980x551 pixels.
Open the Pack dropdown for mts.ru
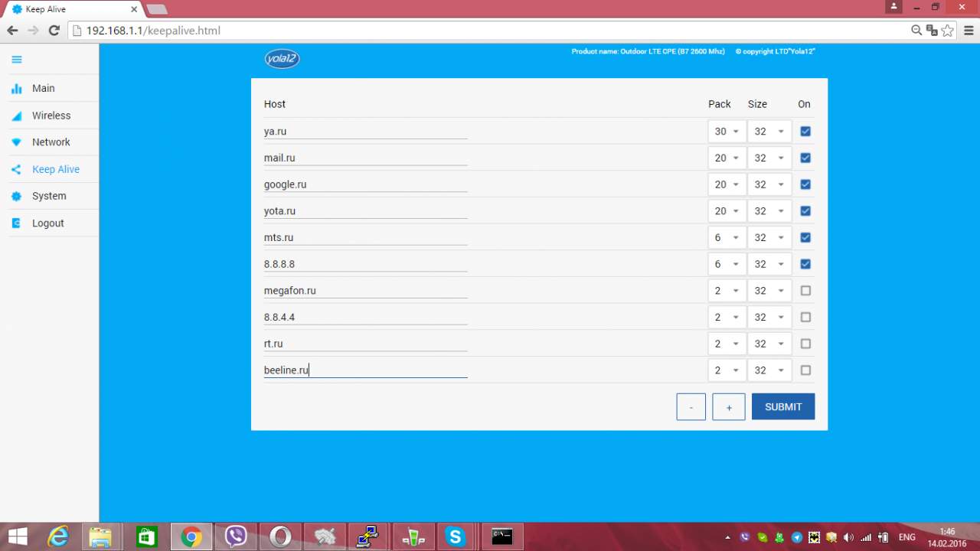coord(727,237)
